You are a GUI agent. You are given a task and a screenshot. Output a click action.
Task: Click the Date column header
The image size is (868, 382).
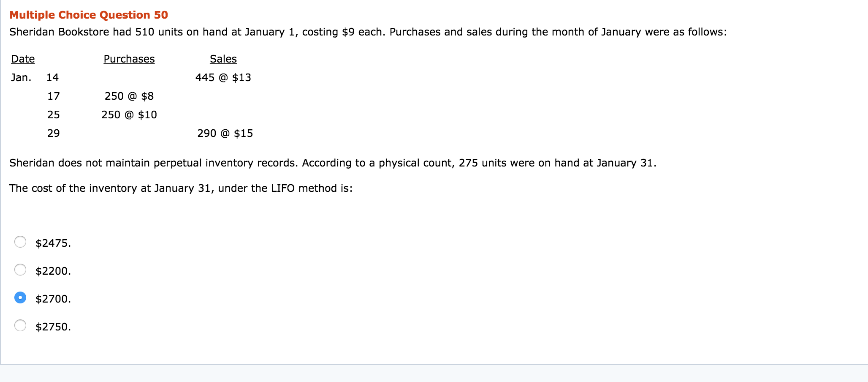[22, 59]
